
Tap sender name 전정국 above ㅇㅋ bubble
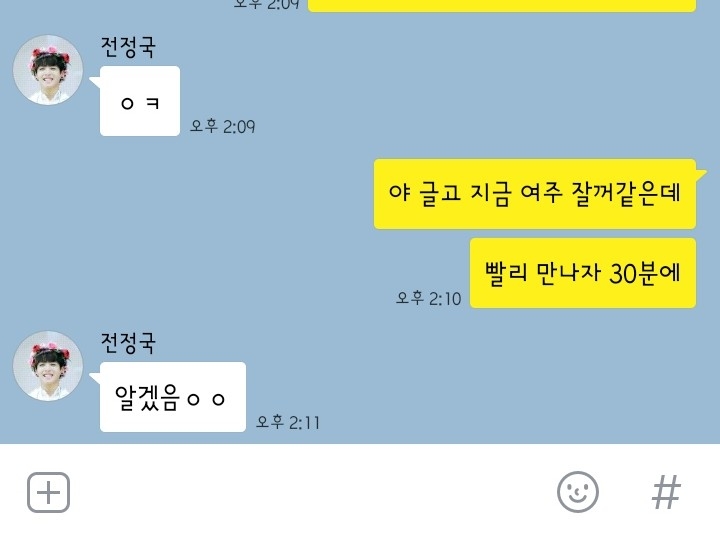point(128,47)
